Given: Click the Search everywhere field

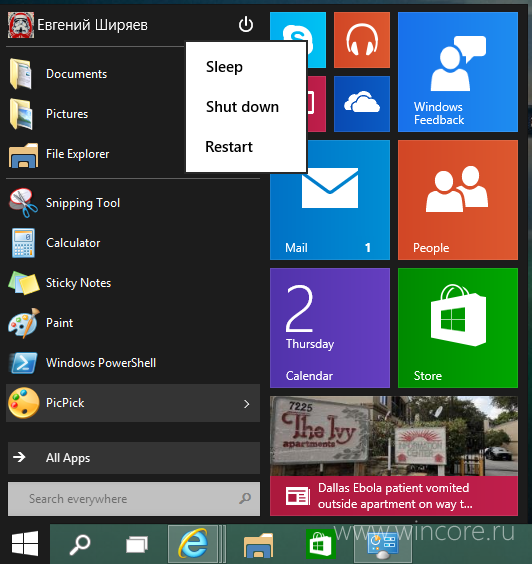Looking at the screenshot, I should pos(134,499).
